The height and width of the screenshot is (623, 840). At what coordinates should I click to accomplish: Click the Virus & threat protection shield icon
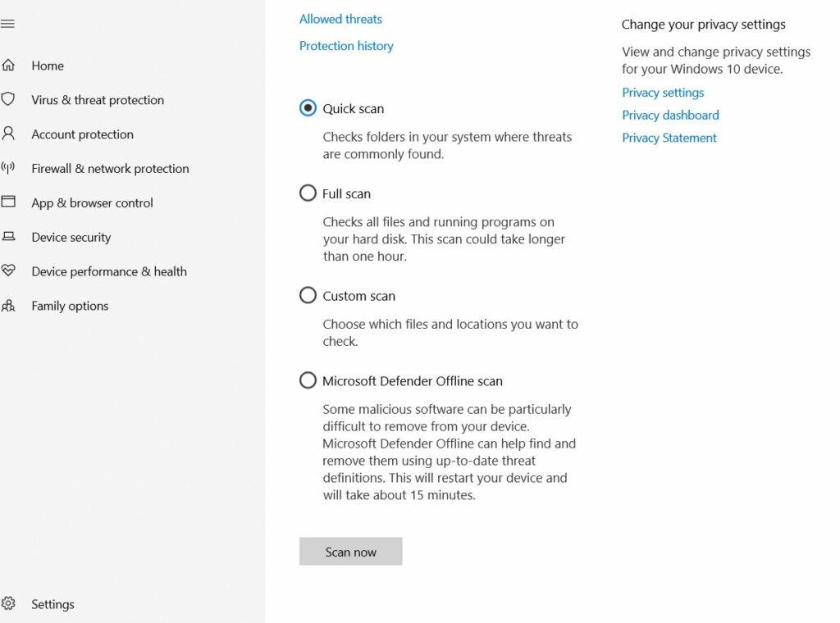pyautogui.click(x=8, y=100)
